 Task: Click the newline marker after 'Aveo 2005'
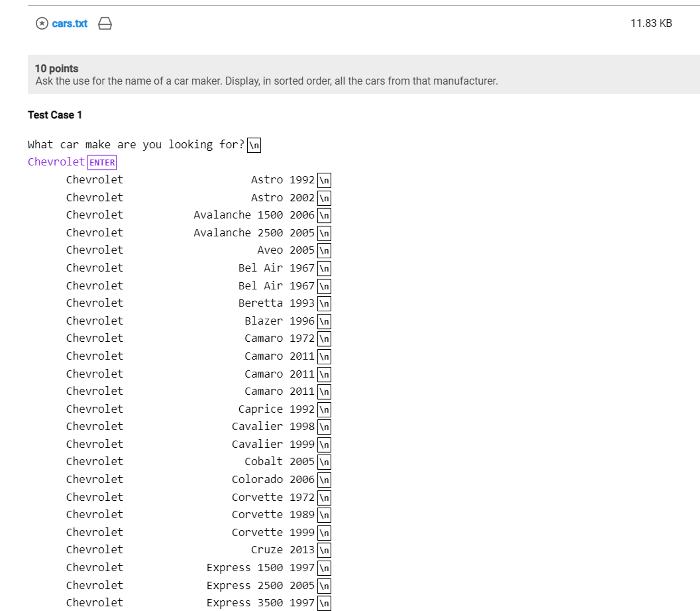(324, 251)
